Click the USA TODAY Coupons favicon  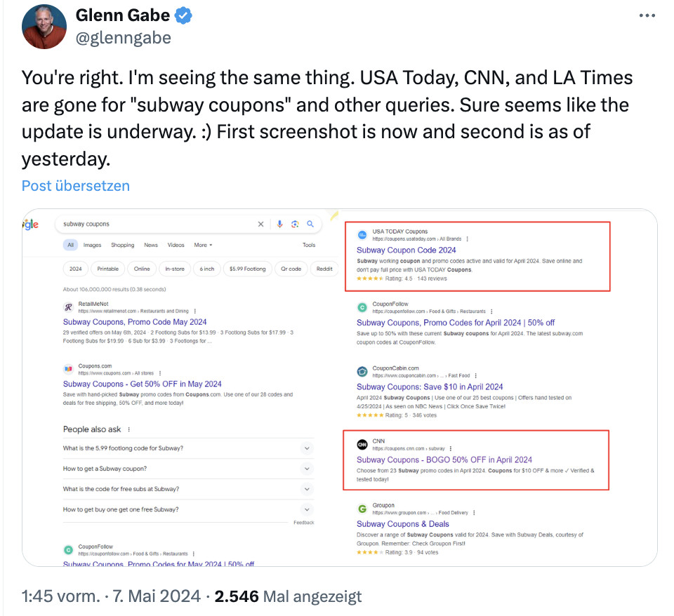pos(362,234)
